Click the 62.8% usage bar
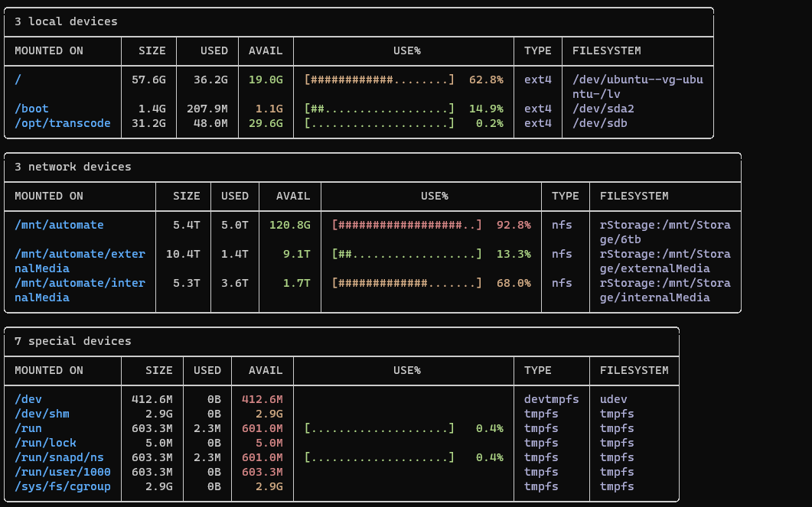812x507 pixels. pos(379,80)
